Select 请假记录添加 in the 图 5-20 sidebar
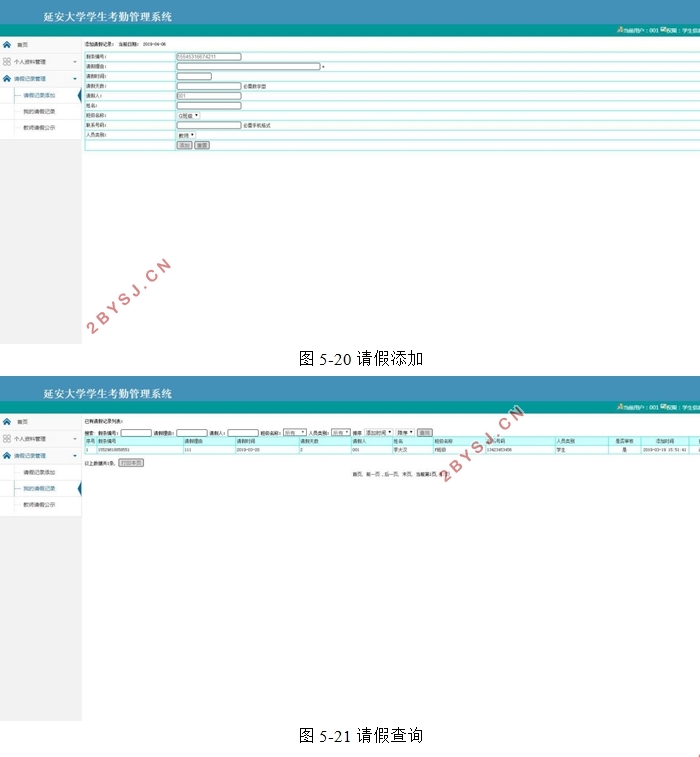The height and width of the screenshot is (757, 700). pyautogui.click(x=40, y=96)
